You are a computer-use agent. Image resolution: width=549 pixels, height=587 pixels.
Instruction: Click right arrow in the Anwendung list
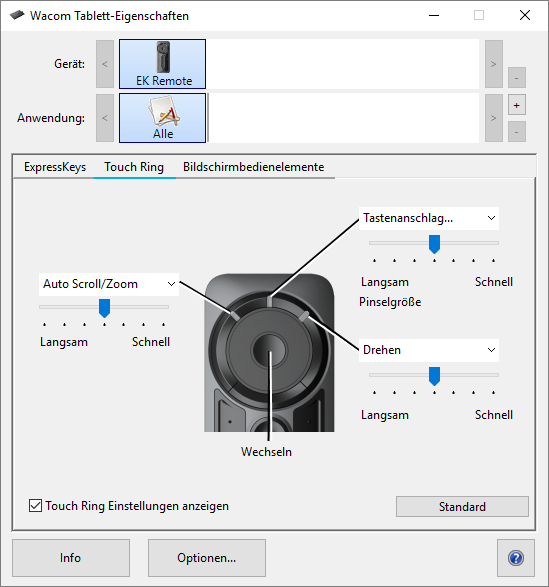(x=494, y=118)
